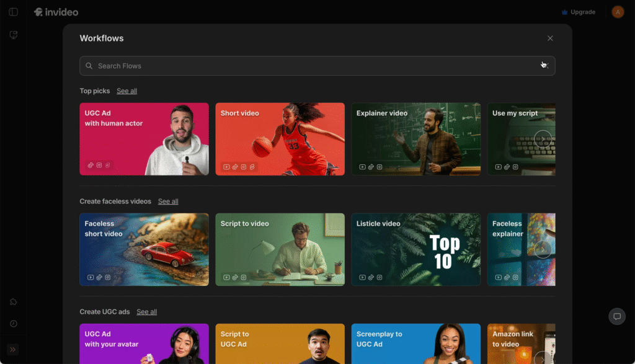Image resolution: width=635 pixels, height=364 pixels.
Task: Open the plugins puzzle icon in sidebar
Action: tap(13, 302)
